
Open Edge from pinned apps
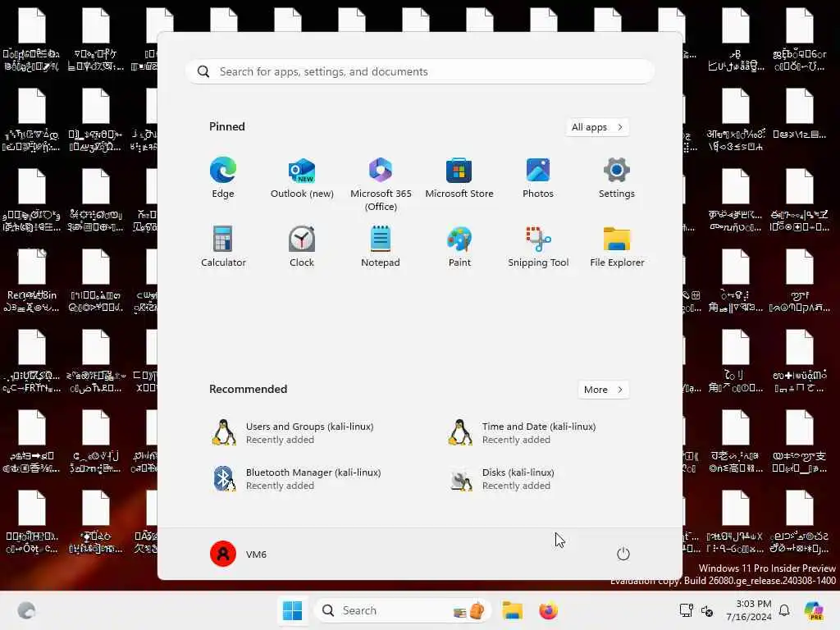[223, 178]
